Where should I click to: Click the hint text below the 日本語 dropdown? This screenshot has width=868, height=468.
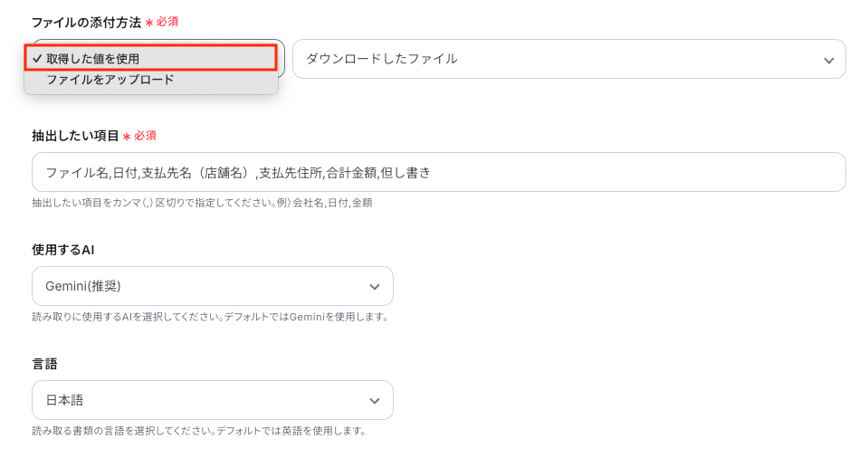[198, 431]
